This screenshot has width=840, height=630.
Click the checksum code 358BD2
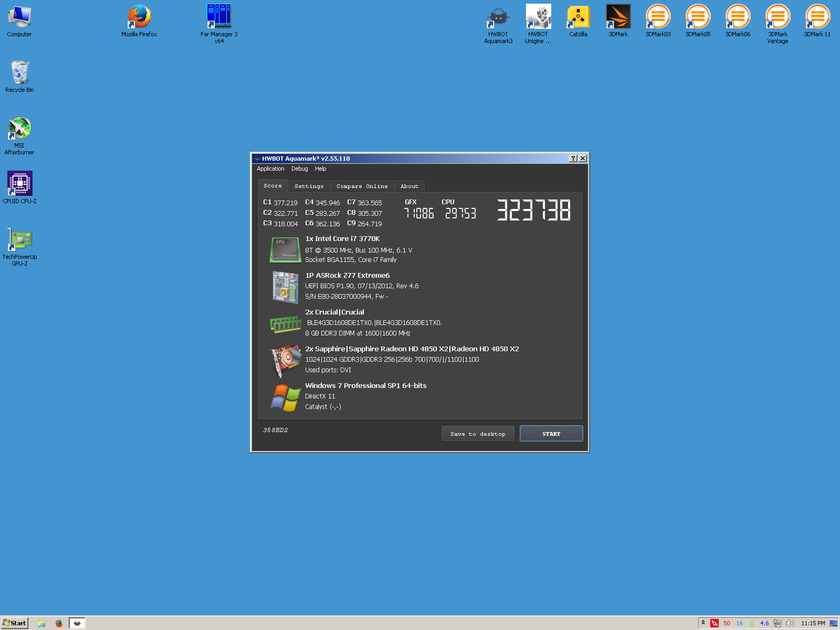[276, 430]
